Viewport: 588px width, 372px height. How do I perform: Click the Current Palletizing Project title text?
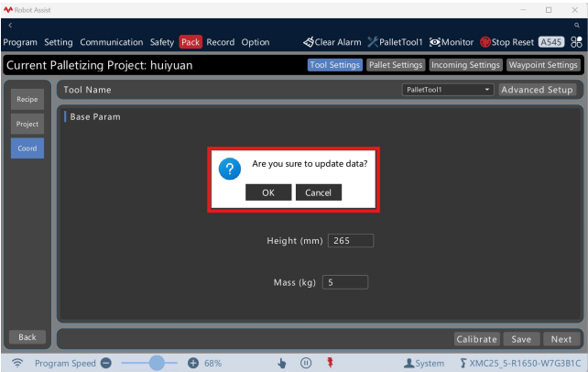100,65
